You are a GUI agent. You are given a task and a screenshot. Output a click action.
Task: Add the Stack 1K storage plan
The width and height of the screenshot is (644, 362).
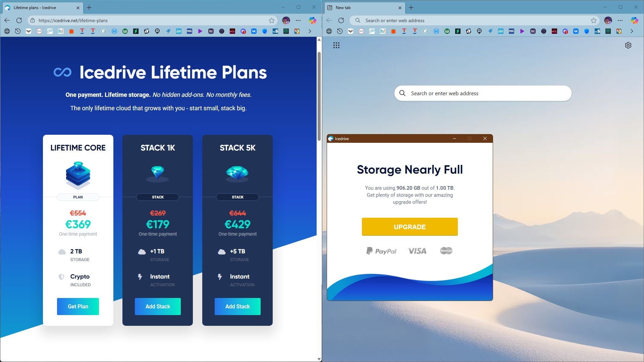coord(158,306)
